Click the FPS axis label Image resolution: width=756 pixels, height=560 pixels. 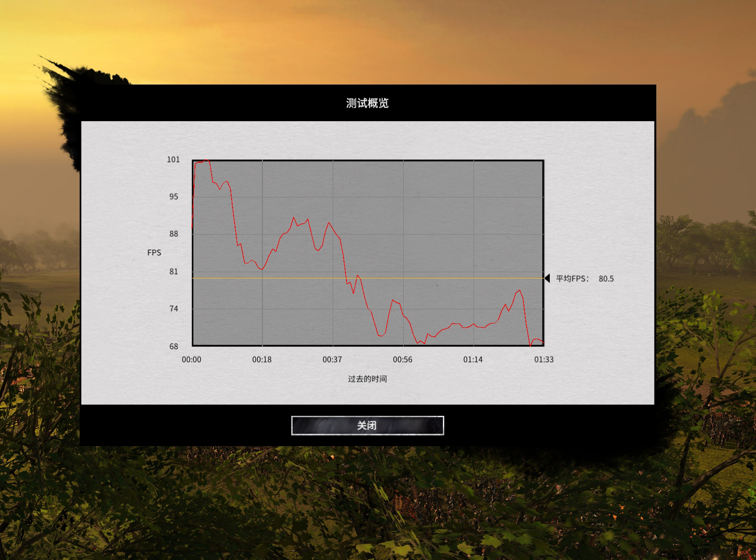(154, 252)
